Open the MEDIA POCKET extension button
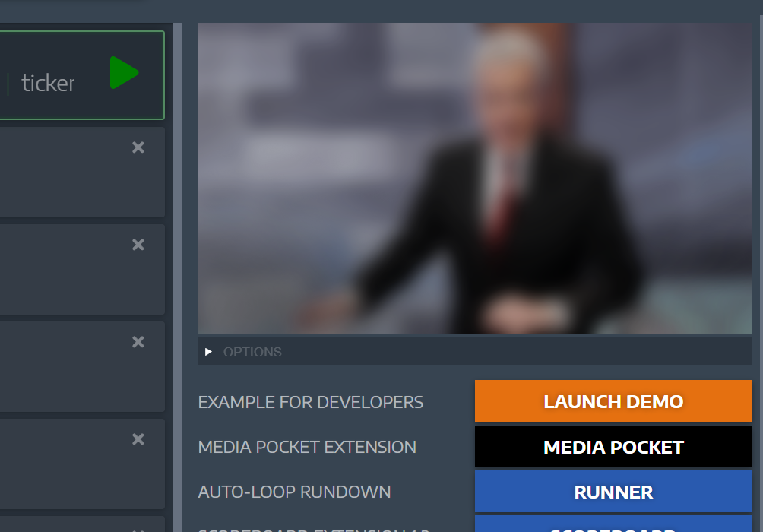 [x=613, y=446]
